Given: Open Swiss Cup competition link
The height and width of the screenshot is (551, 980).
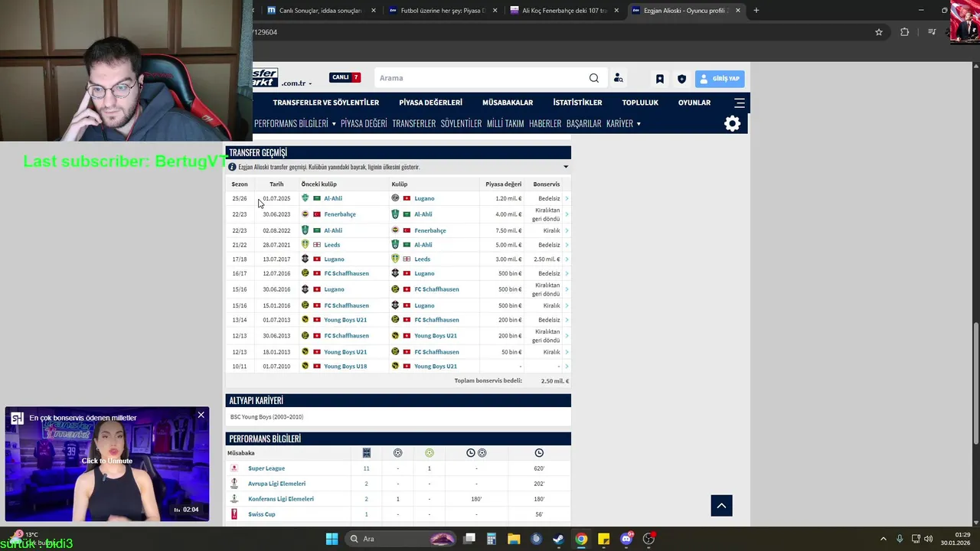Looking at the screenshot, I should [x=261, y=514].
